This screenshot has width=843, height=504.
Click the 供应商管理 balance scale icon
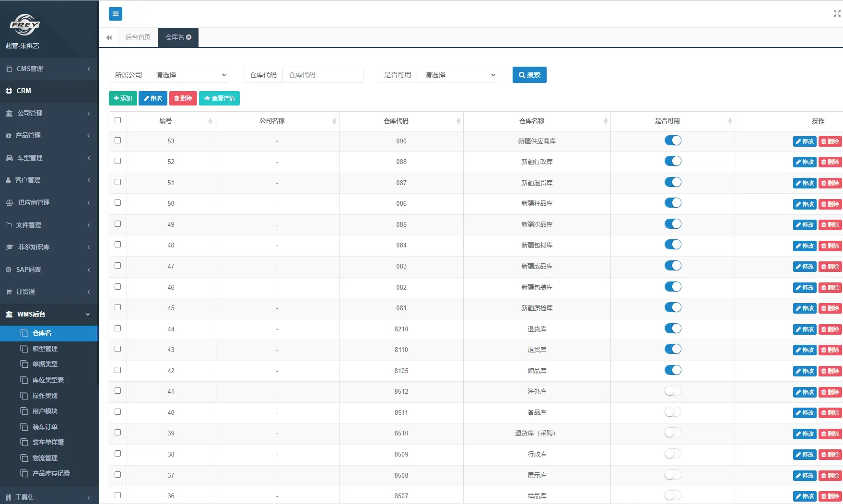click(x=10, y=202)
